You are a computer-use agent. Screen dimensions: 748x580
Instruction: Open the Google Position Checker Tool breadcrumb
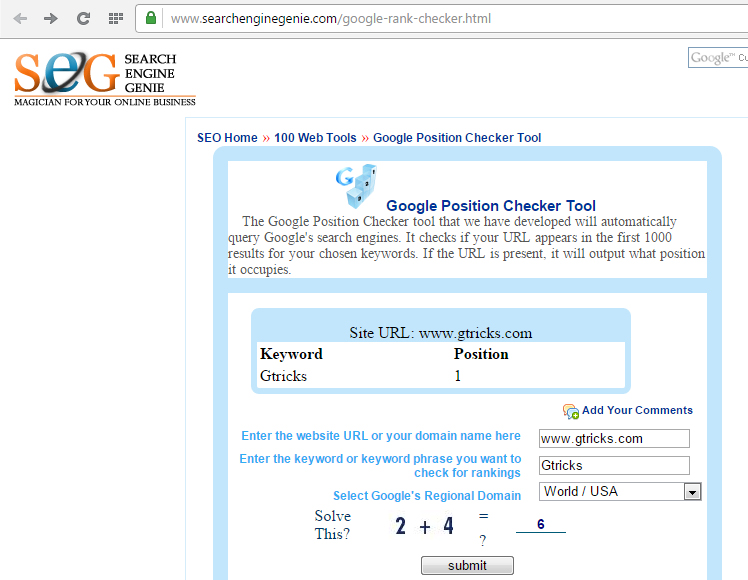pos(457,138)
